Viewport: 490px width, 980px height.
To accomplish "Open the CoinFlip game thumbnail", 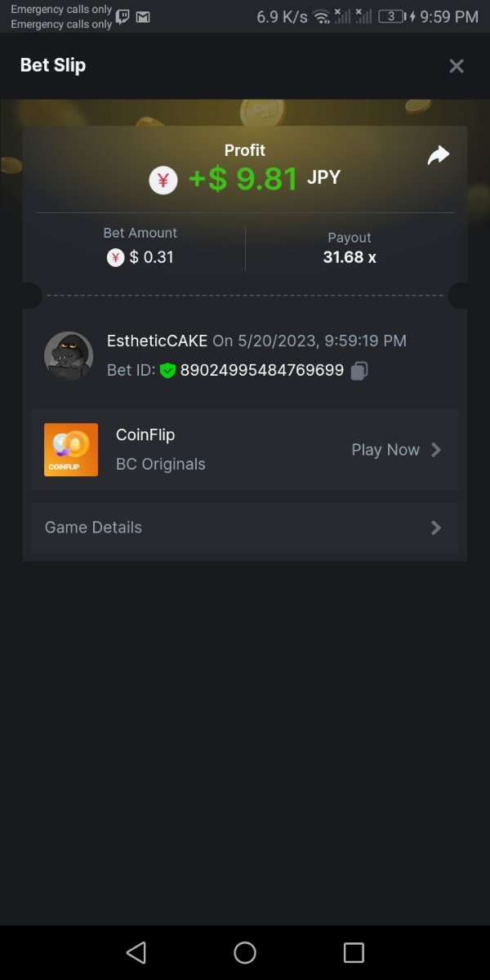I will [x=71, y=450].
